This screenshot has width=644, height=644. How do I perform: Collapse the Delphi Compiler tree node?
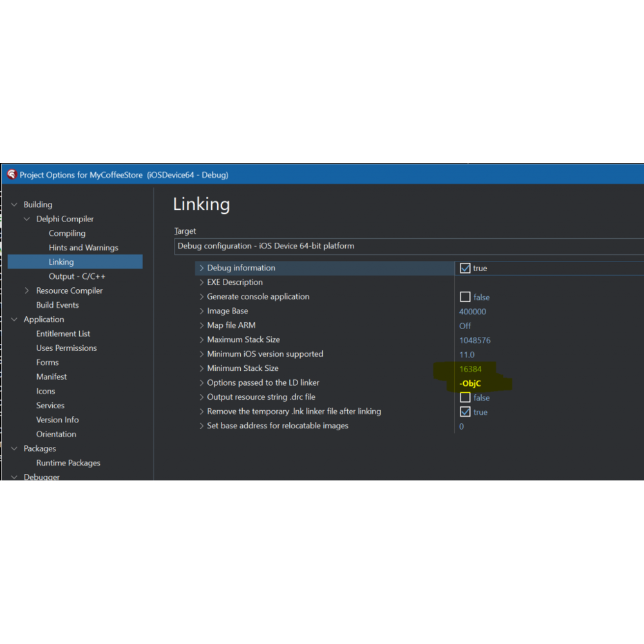click(x=27, y=219)
